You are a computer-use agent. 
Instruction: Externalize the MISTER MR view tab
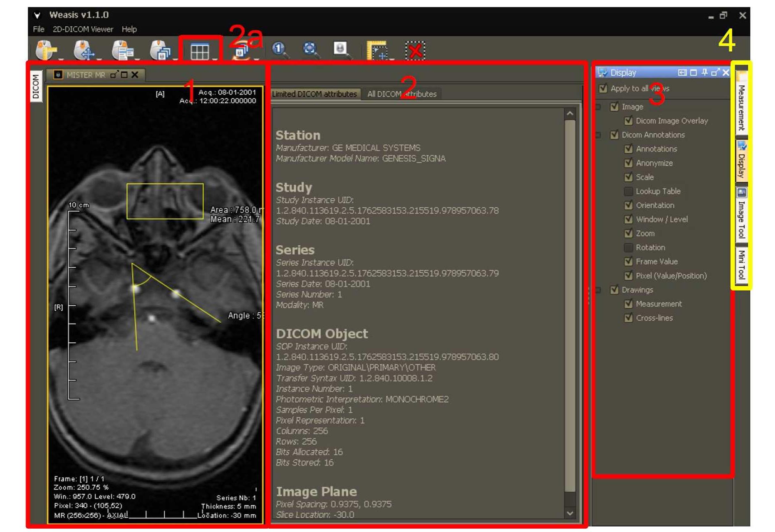114,74
